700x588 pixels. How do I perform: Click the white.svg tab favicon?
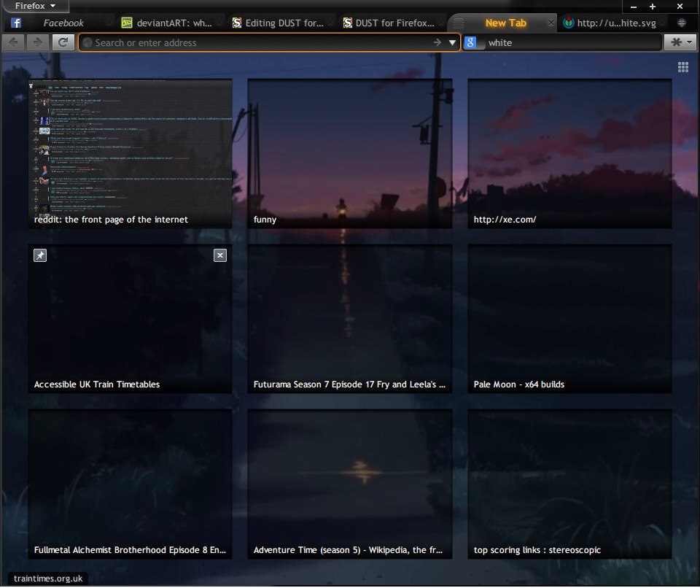click(x=568, y=23)
